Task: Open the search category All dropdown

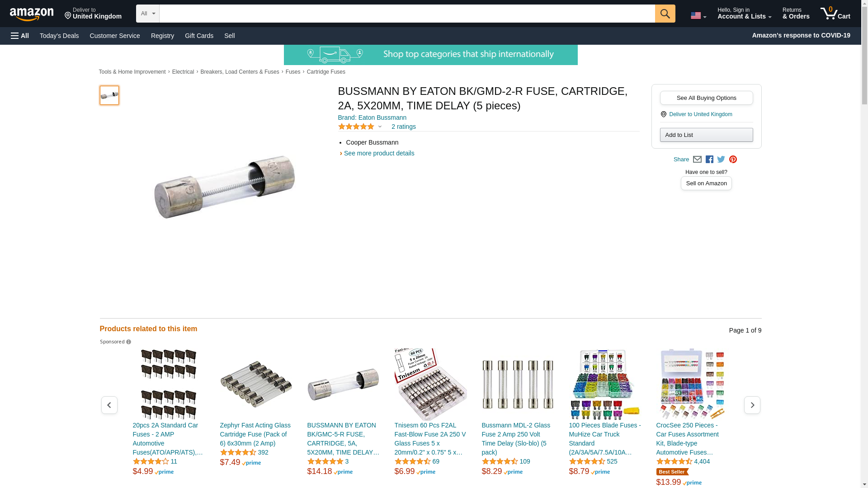Action: 148,14
